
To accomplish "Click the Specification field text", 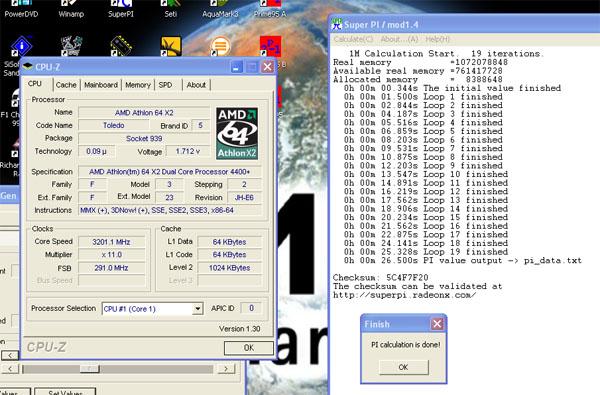I will pyautogui.click(x=170, y=171).
